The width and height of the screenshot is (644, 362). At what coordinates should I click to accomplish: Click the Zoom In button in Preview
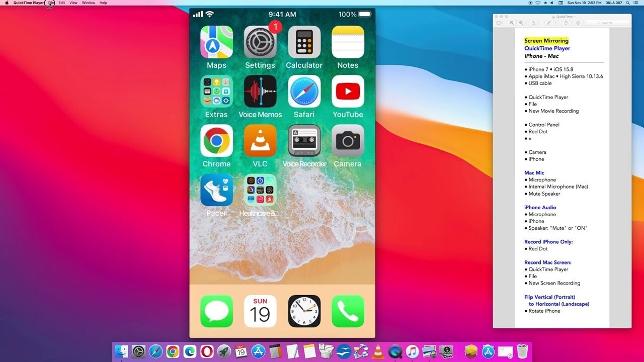[521, 23]
